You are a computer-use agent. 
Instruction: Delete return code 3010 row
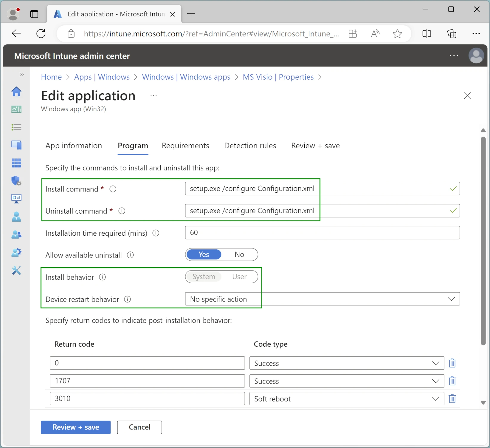tap(452, 398)
